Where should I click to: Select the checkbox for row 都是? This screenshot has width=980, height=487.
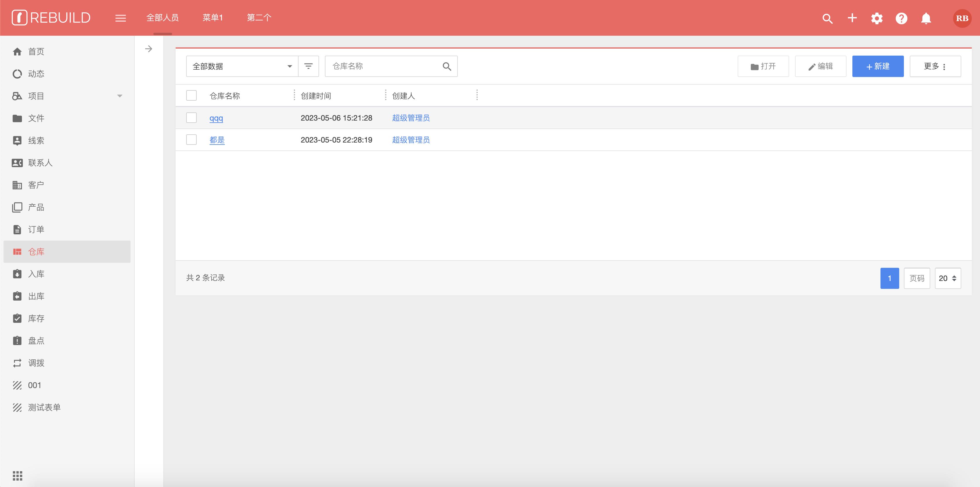pyautogui.click(x=191, y=140)
